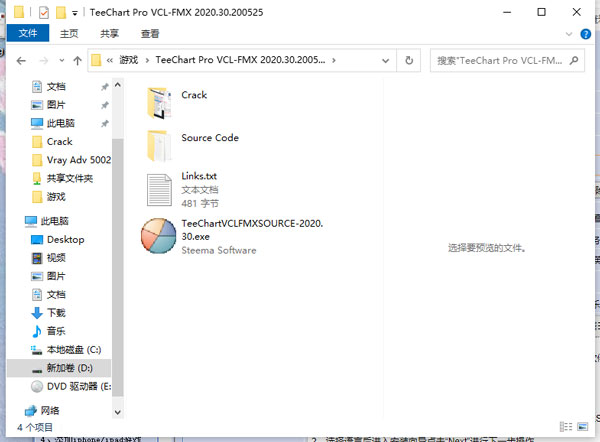Click the Crack folder name in file list
This screenshot has width=600, height=442.
point(194,95)
